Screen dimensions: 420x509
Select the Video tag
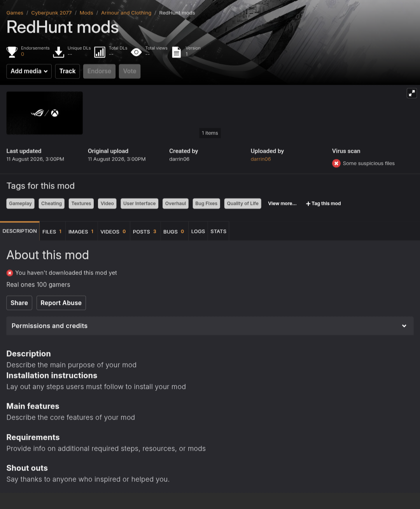[x=107, y=203]
